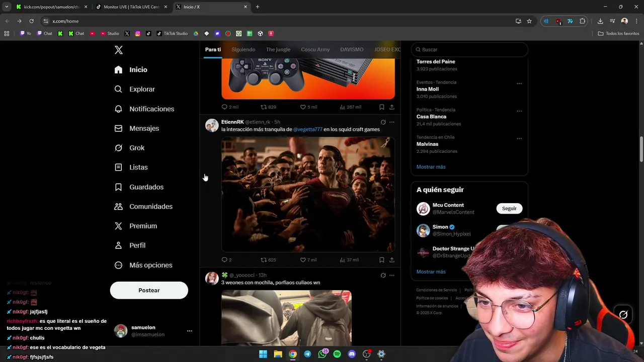Go to Inicio in the sidebar
Screen dimensions: 644x362
(x=131, y=70)
